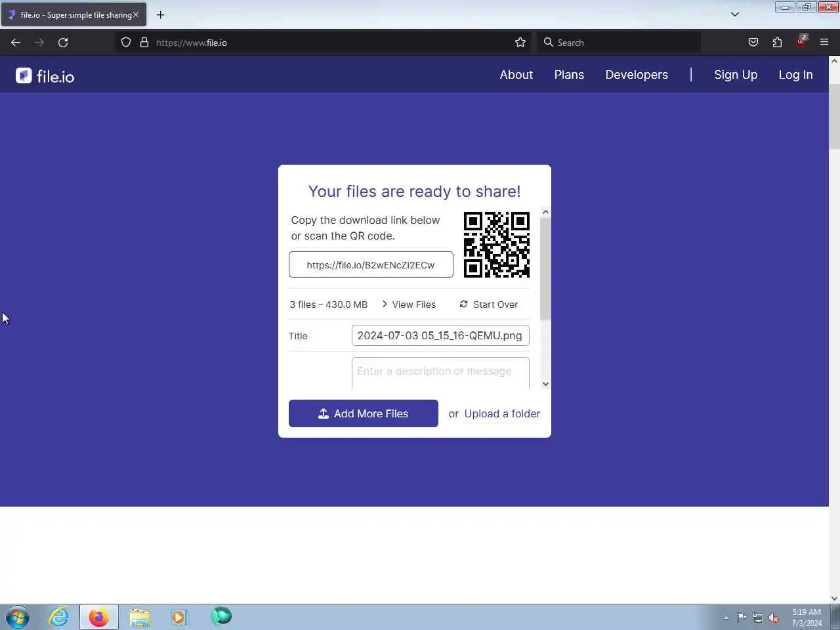Go back with the browser back arrow
Screen dimensions: 840x630
[x=16, y=43]
